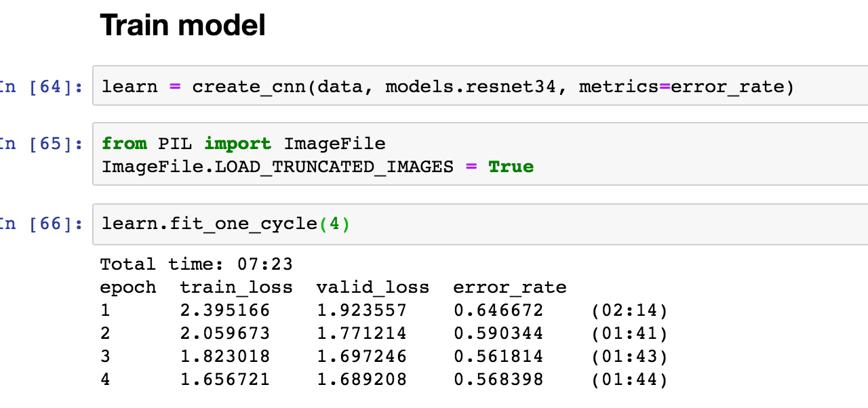Select the In [65] cell prompt
This screenshot has width=868, height=408.
[41, 144]
